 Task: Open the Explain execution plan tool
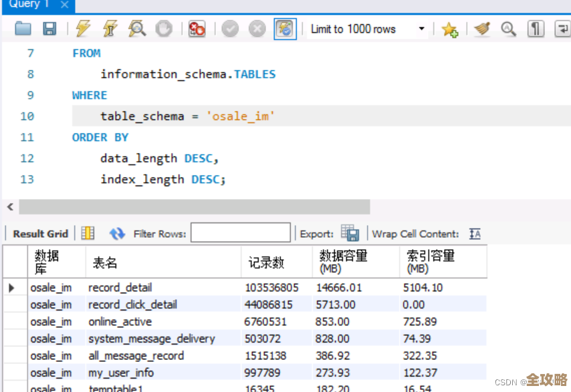(137, 29)
